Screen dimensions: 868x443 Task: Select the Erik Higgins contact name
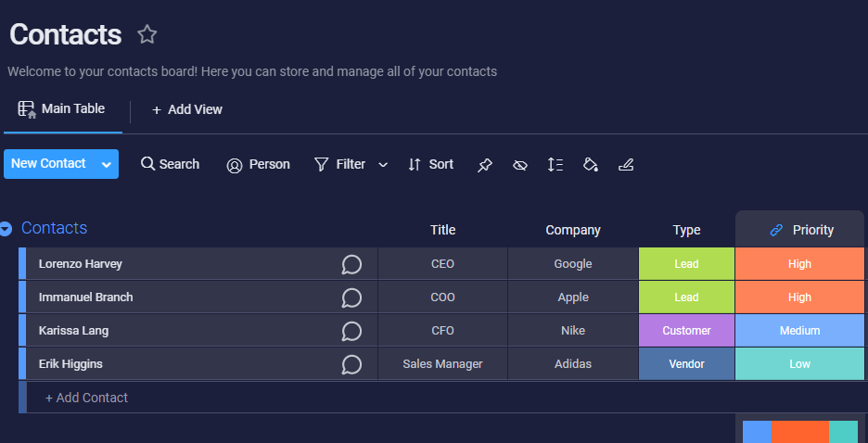(x=70, y=364)
